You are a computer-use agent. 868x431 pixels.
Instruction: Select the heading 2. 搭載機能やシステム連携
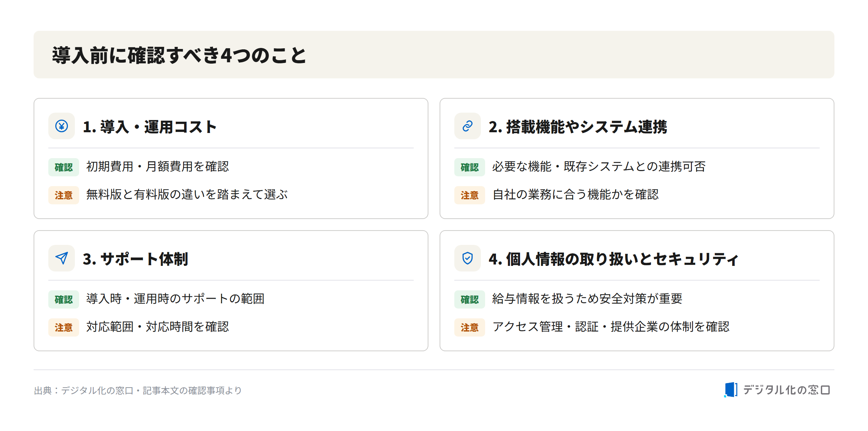pyautogui.click(x=578, y=127)
